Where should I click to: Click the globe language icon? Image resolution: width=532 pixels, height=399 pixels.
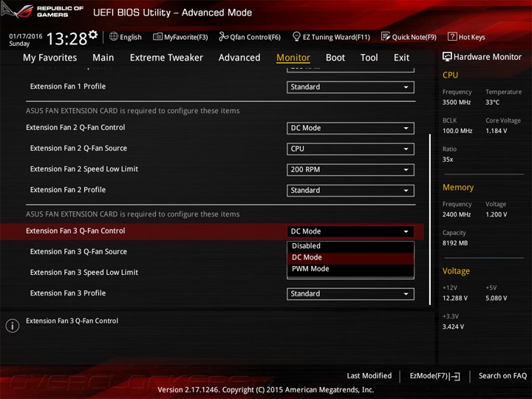pyautogui.click(x=114, y=36)
